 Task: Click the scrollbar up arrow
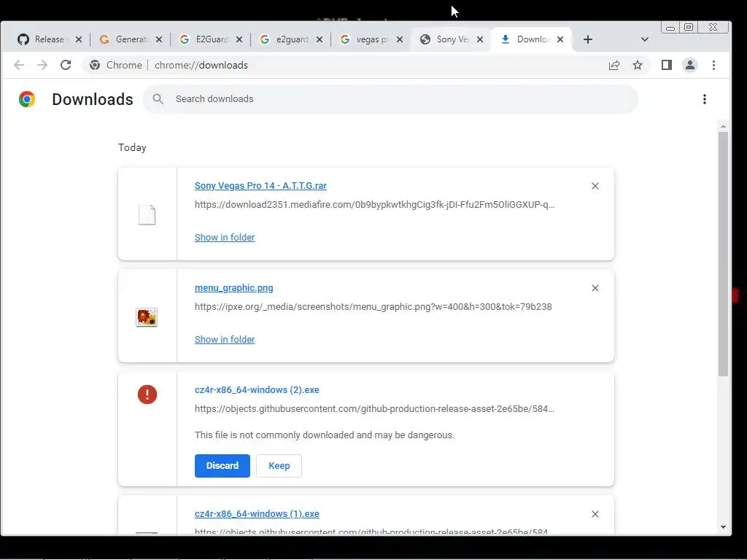pos(723,127)
